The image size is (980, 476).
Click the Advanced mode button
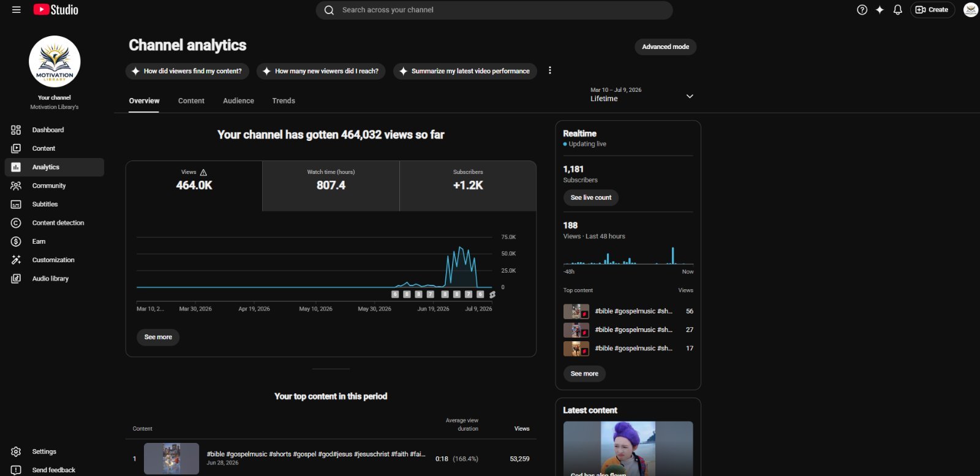point(665,47)
